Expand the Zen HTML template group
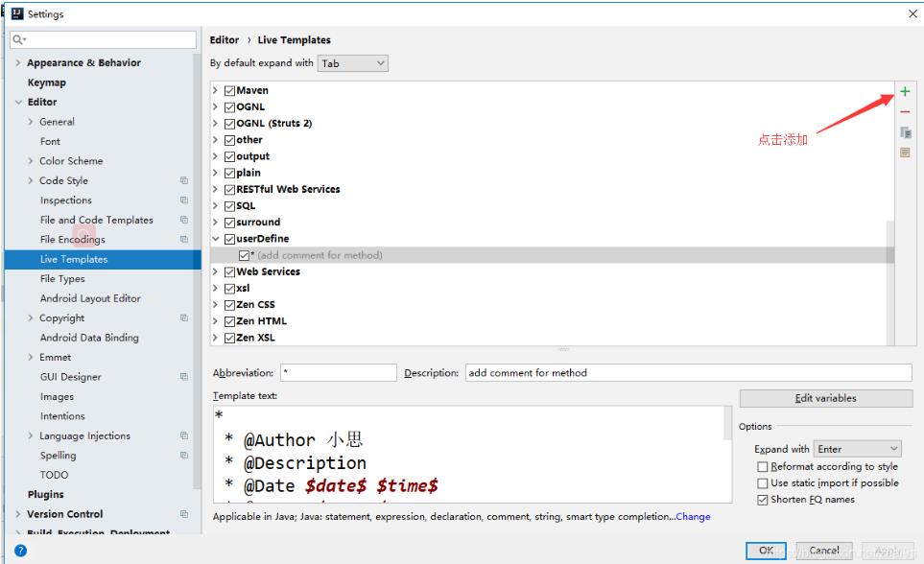The width and height of the screenshot is (924, 564). pos(218,319)
